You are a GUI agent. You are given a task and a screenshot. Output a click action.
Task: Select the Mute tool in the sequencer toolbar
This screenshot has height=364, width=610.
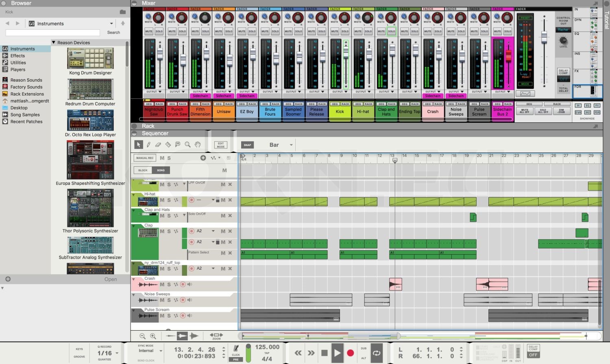[x=178, y=144]
